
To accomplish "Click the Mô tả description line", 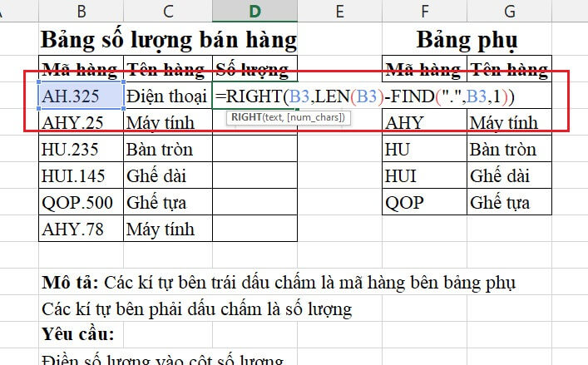I will (279, 283).
